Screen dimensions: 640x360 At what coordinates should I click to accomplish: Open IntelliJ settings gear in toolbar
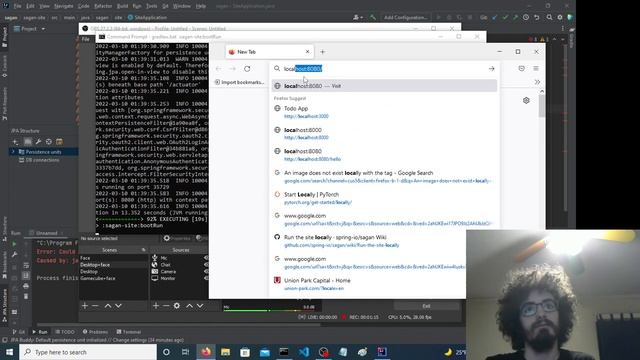pyautogui.click(x=560, y=18)
